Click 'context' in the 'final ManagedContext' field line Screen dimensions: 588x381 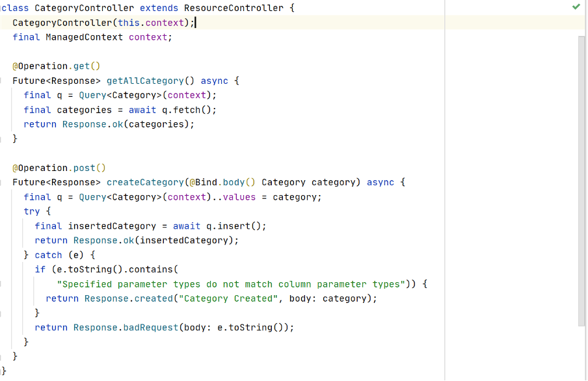[148, 37]
